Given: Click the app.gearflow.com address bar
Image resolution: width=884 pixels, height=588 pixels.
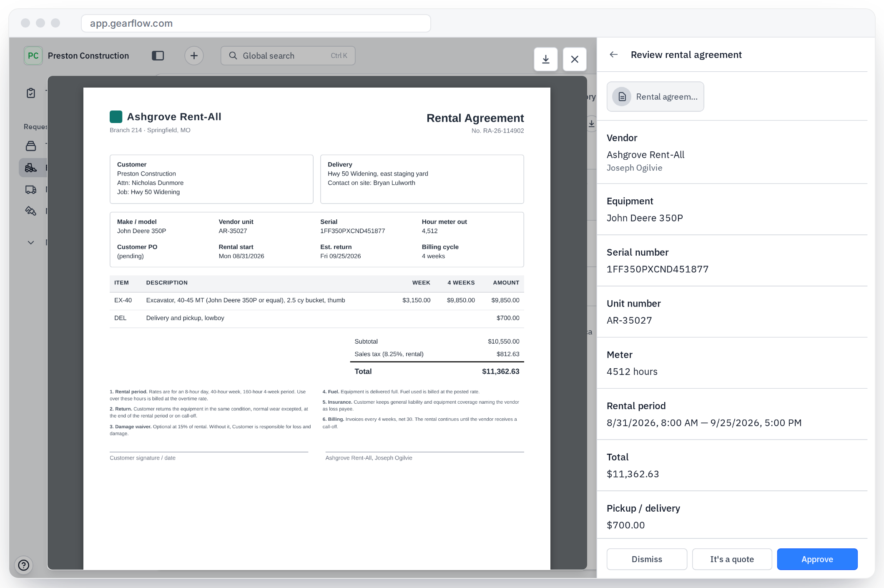Looking at the screenshot, I should (256, 23).
